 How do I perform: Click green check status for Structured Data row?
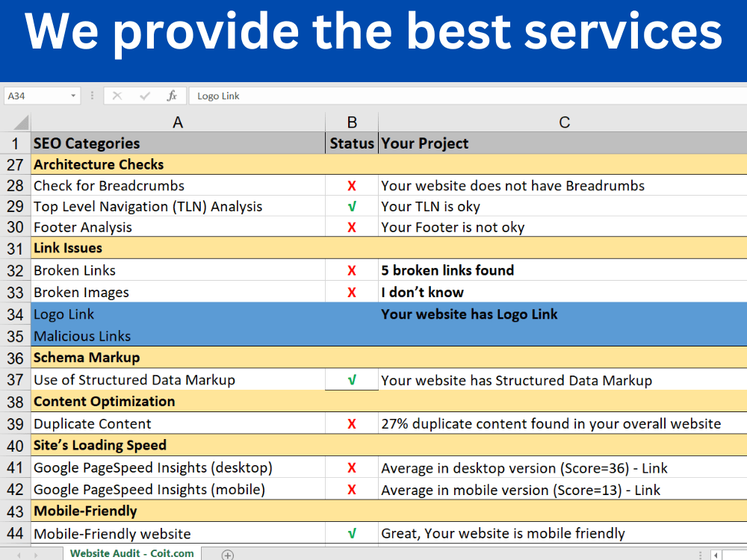(x=352, y=380)
